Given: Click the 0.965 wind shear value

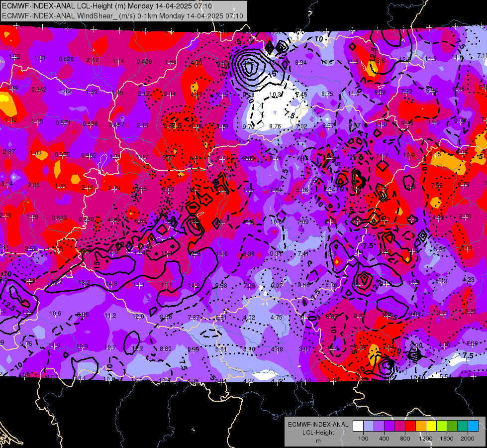Looking at the screenshot, I should [89, 155].
